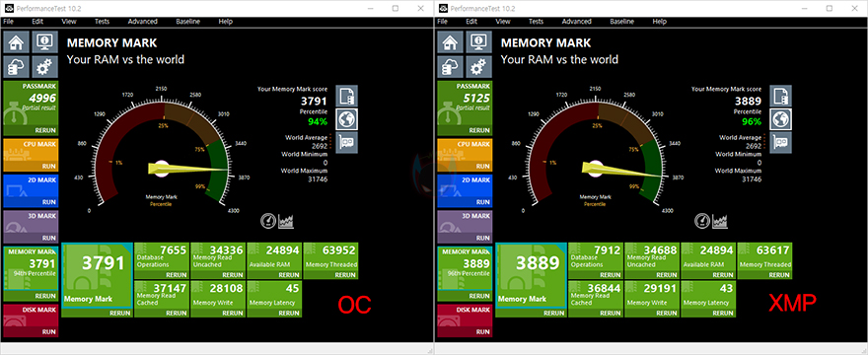The width and height of the screenshot is (868, 355).
Task: Rerun Memory Latency 43 test
Action: tap(724, 314)
